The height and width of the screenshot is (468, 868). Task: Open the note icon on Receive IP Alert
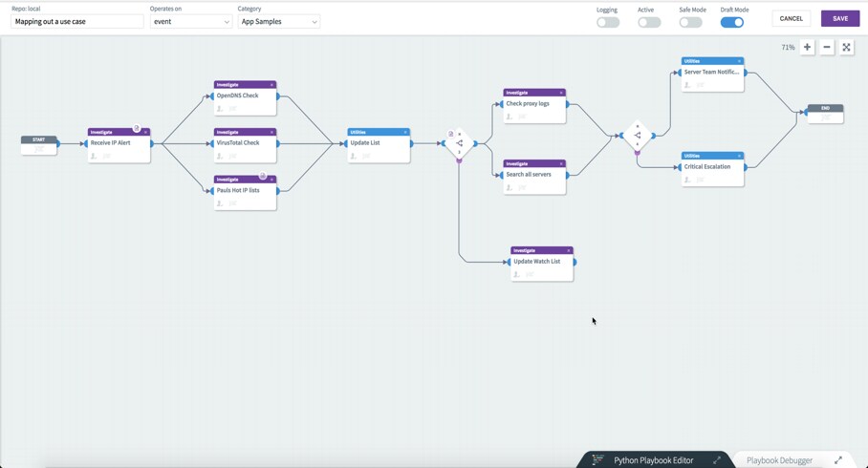click(x=137, y=128)
